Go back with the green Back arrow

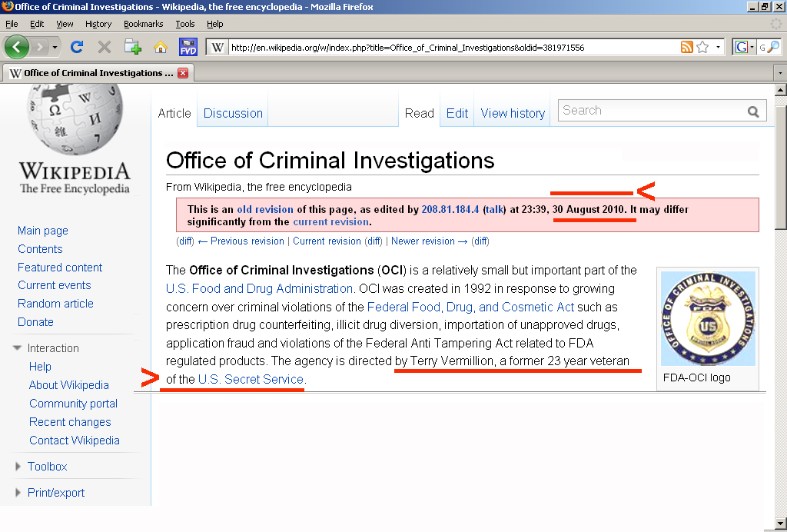point(17,47)
